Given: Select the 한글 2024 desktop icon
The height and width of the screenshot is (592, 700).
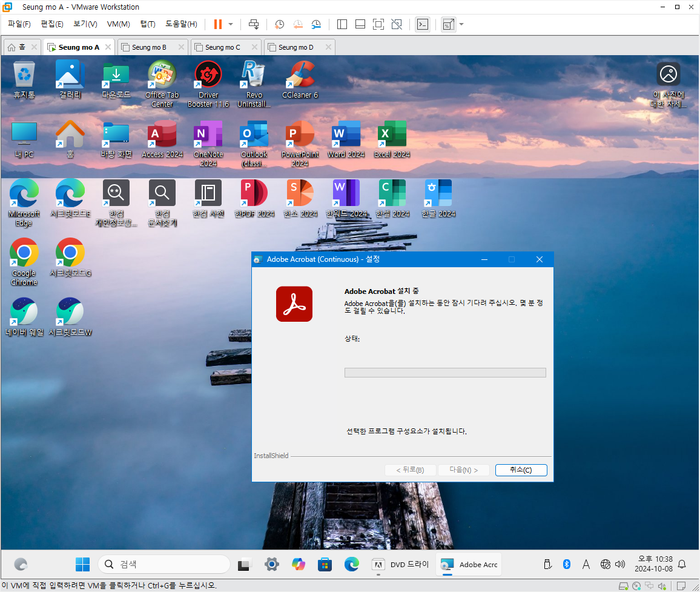Looking at the screenshot, I should (438, 199).
